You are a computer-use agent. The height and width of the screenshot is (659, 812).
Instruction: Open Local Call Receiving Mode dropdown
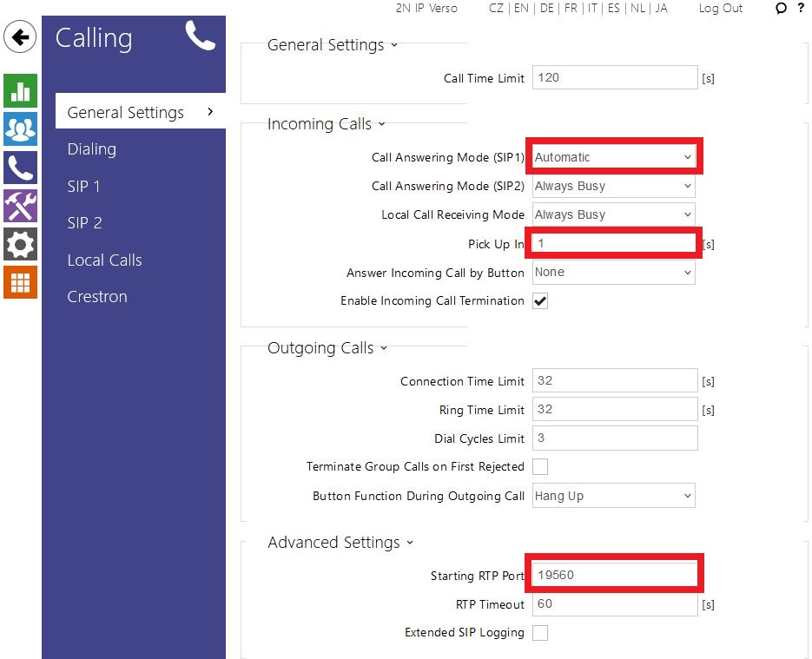tap(613, 214)
